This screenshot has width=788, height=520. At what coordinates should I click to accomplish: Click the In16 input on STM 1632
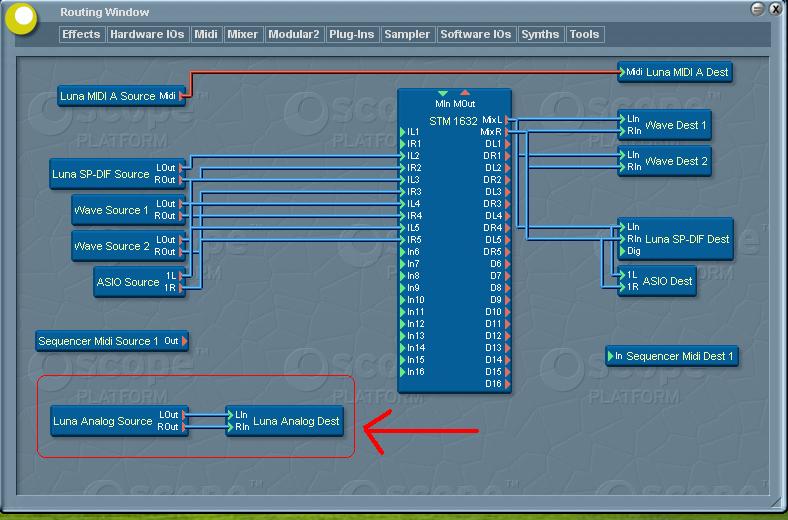[x=403, y=372]
